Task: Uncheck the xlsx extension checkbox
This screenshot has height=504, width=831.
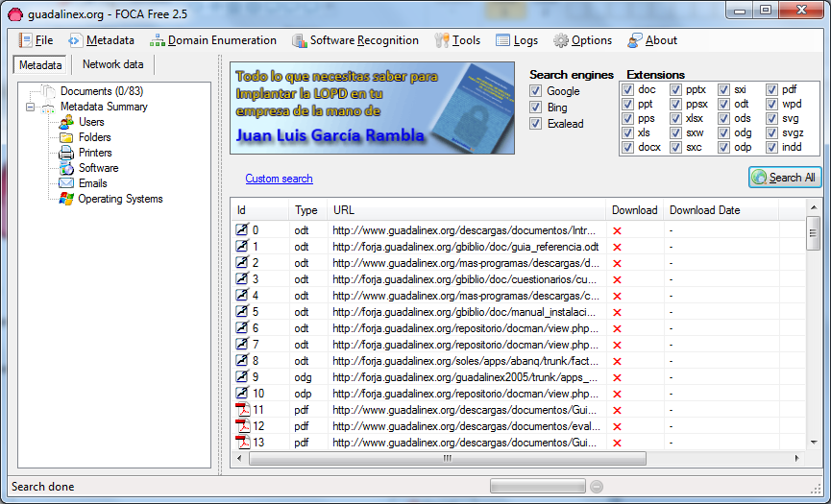Action: tap(675, 119)
